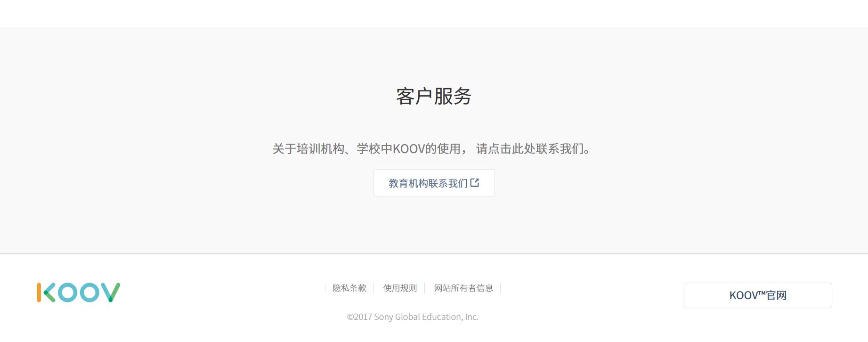Click the 学校中 text in the description
868x342 pixels.
(374, 149)
